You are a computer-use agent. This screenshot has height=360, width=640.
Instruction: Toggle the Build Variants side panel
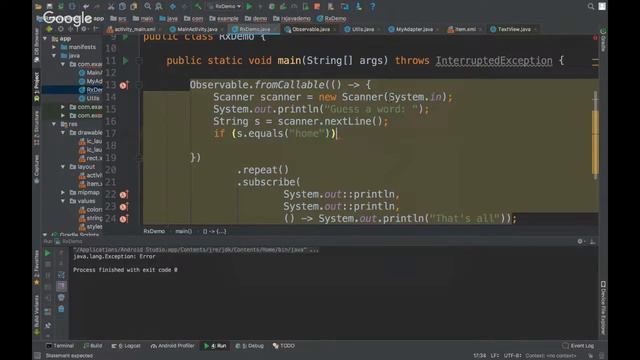(36, 316)
